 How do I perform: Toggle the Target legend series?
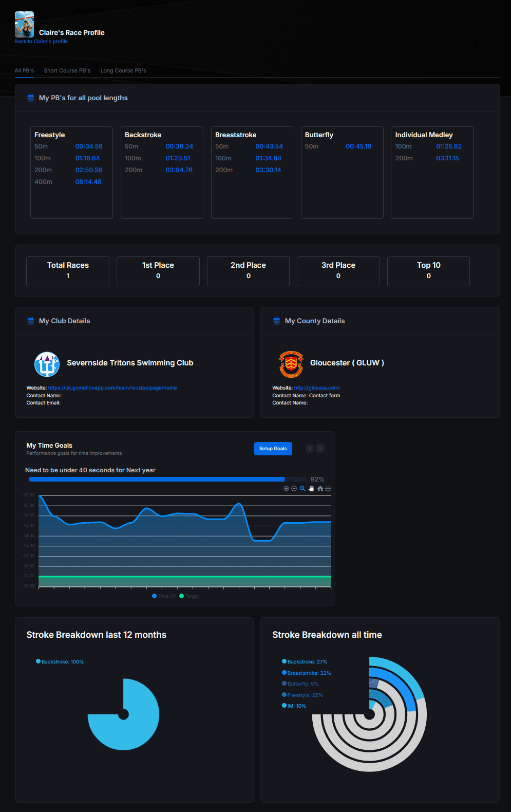tap(189, 596)
